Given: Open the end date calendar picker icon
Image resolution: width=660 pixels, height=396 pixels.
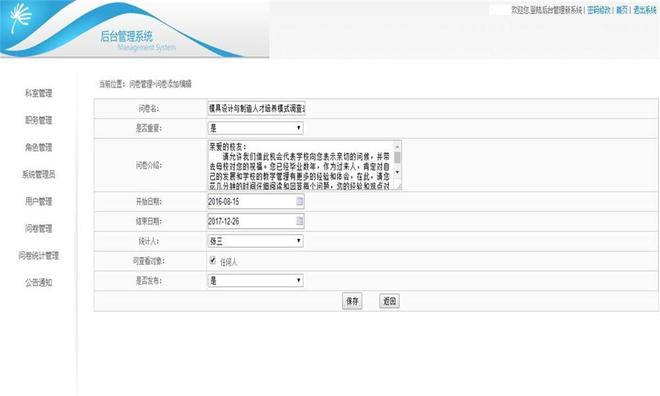Looking at the screenshot, I should [300, 221].
